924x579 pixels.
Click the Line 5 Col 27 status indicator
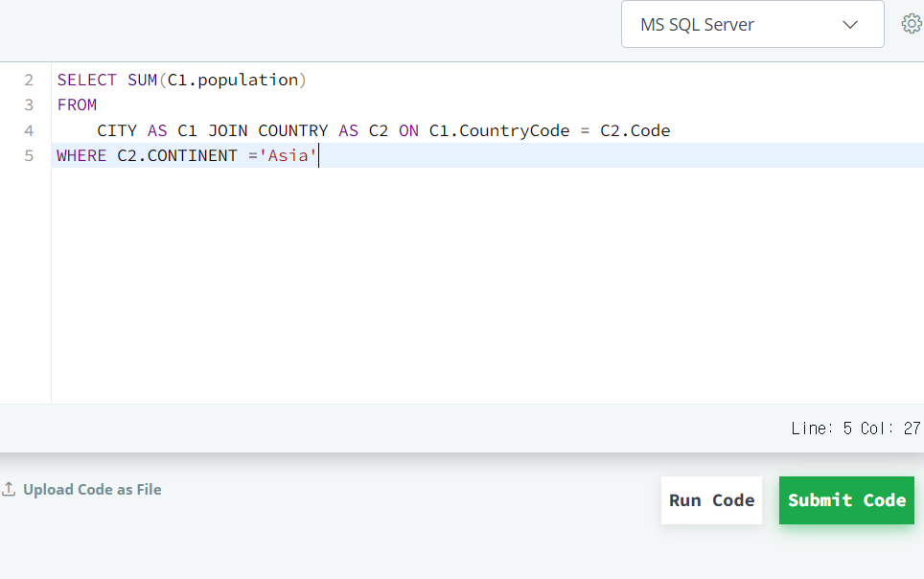855,428
